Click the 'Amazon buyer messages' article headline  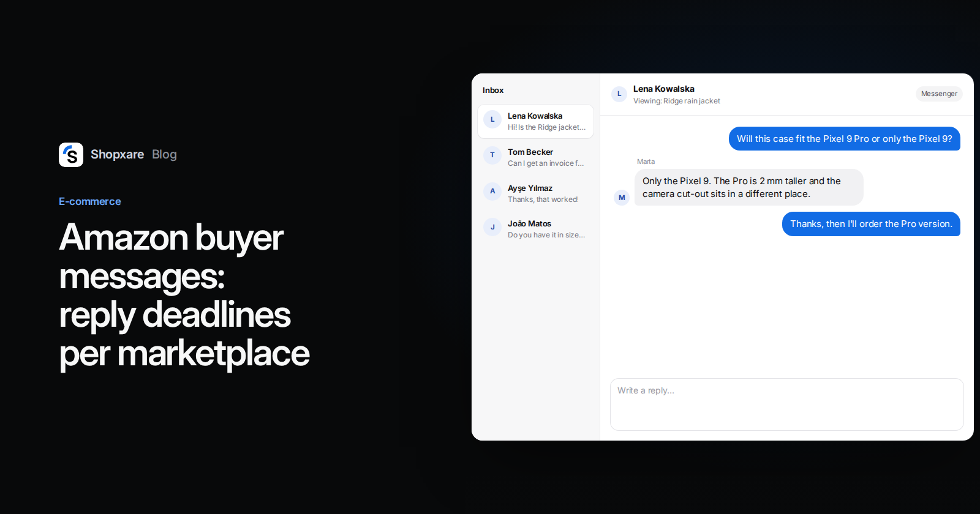tap(184, 295)
